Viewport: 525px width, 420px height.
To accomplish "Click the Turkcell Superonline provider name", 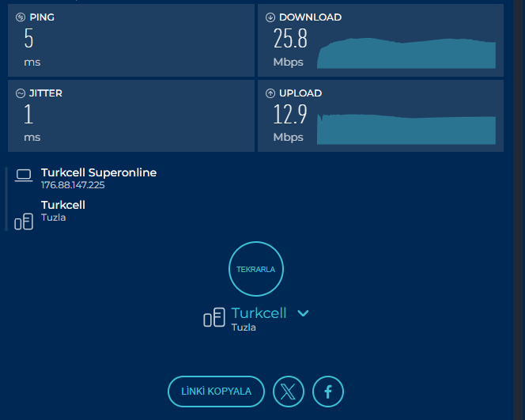I will (99, 172).
